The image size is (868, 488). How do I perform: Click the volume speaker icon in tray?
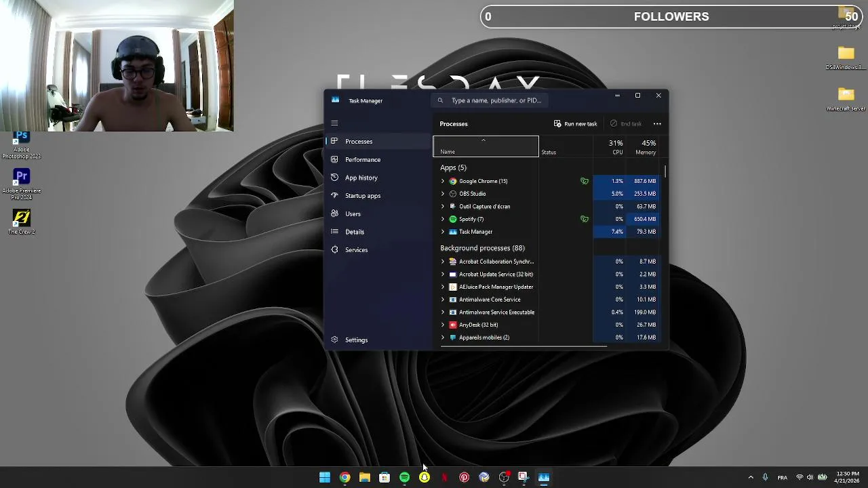point(810,477)
